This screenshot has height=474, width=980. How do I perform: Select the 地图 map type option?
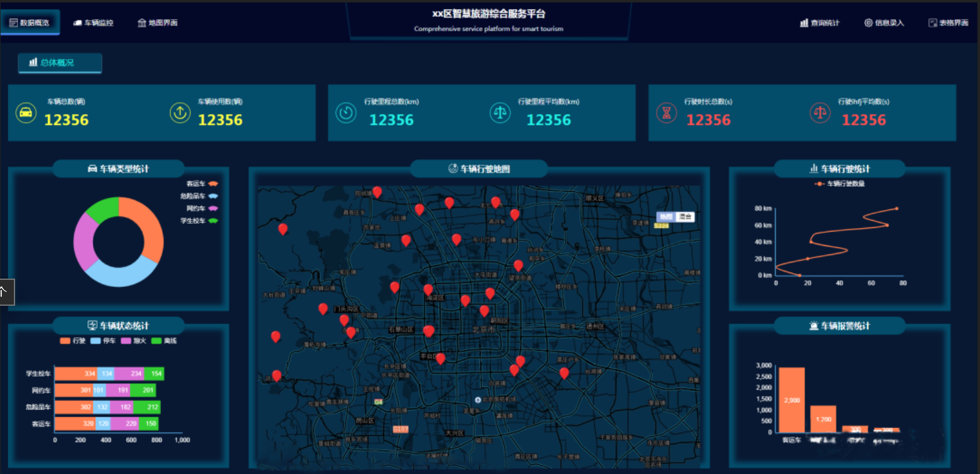[x=666, y=216]
